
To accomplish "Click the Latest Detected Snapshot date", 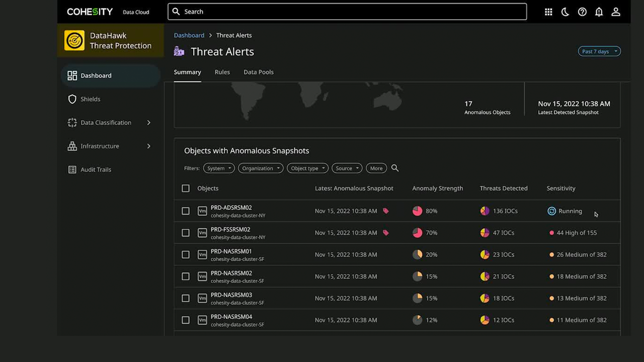I will tap(574, 104).
